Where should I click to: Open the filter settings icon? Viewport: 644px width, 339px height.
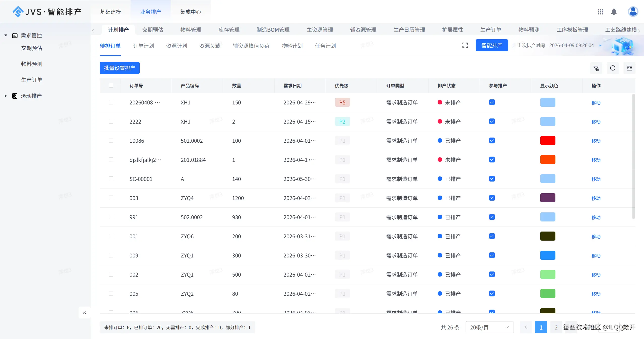(596, 68)
